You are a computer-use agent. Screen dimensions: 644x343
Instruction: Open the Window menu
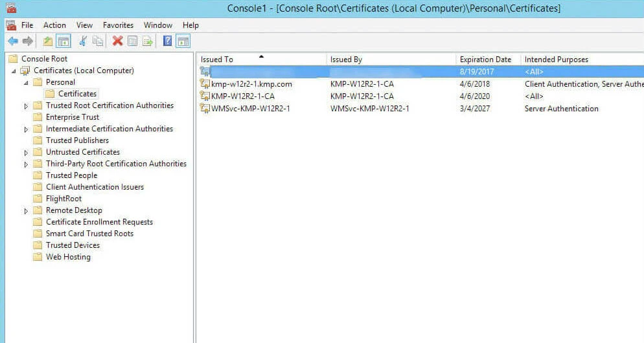[157, 25]
